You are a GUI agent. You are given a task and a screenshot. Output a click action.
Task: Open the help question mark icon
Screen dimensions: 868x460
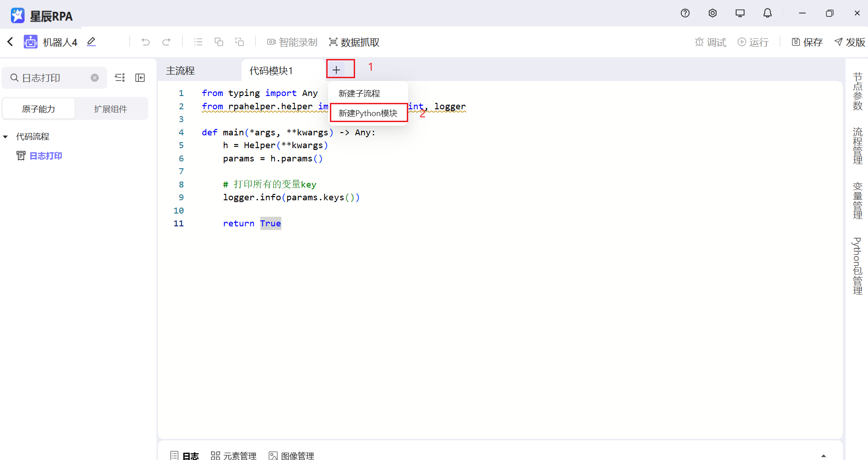(x=685, y=13)
